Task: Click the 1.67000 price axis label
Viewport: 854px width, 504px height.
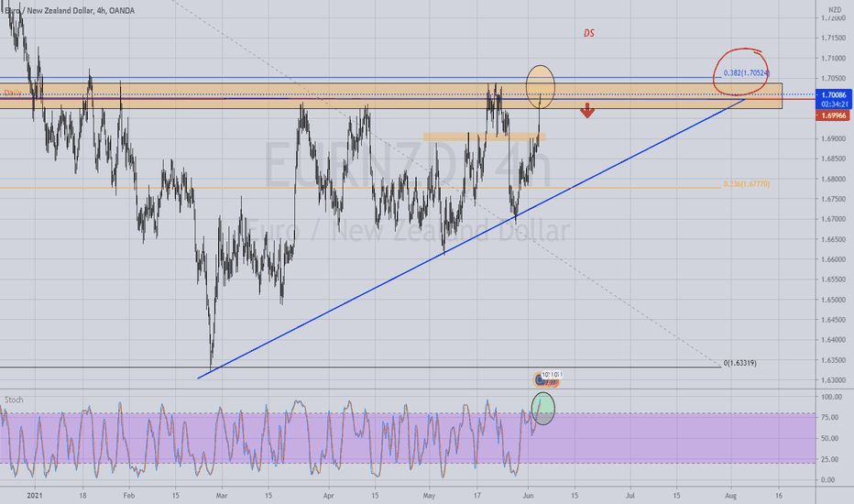Action: coord(833,219)
